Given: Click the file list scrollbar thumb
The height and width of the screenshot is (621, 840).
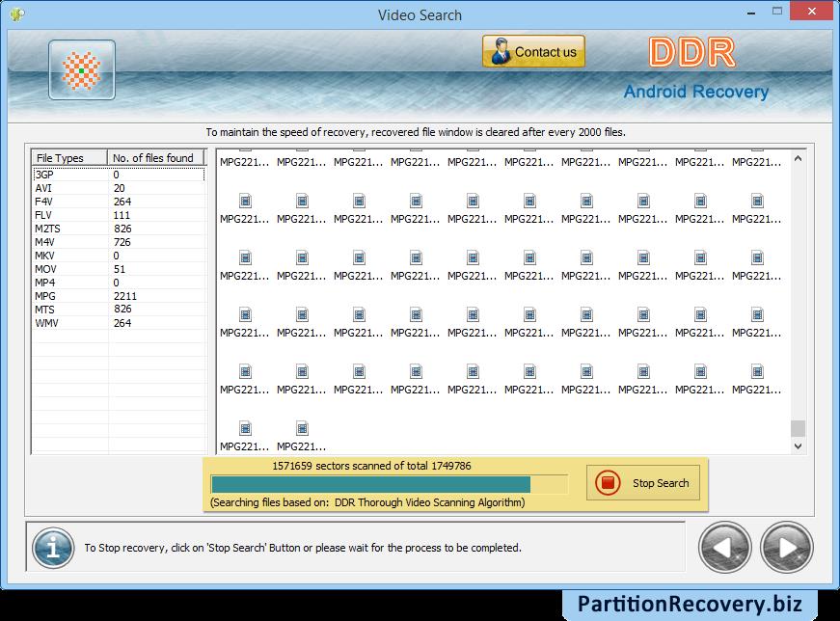Looking at the screenshot, I should click(x=798, y=429).
